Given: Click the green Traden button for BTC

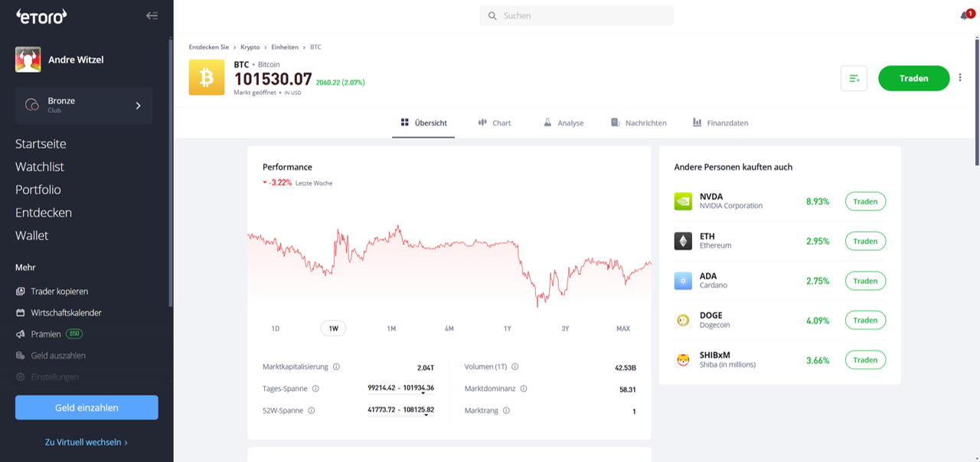Looking at the screenshot, I should click(x=914, y=78).
